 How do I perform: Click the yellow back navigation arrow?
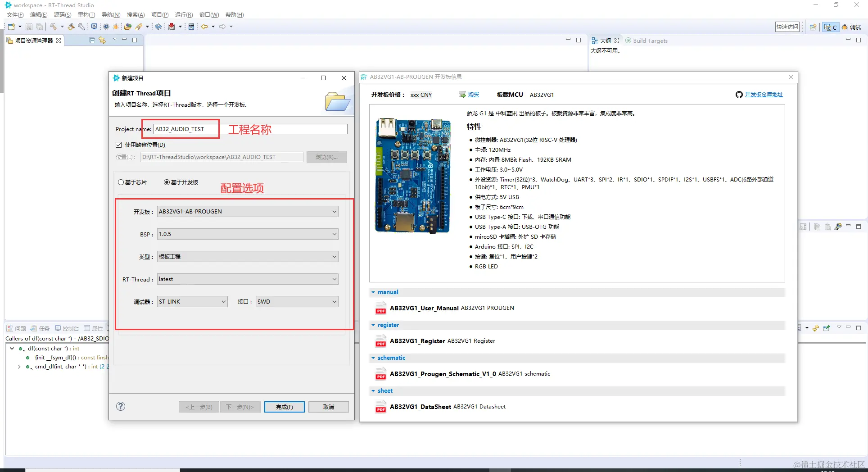(x=204, y=27)
